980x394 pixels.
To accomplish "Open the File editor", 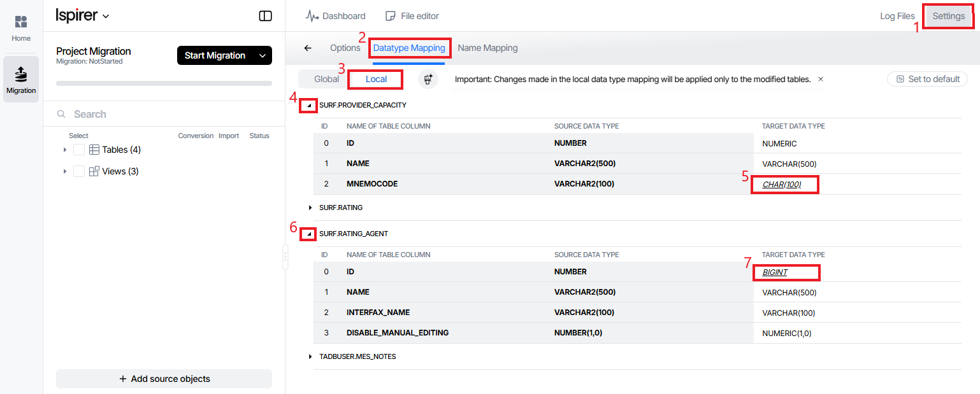I will tap(412, 16).
